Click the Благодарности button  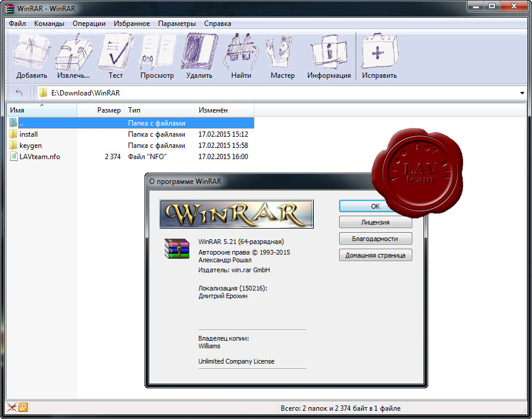pos(375,239)
